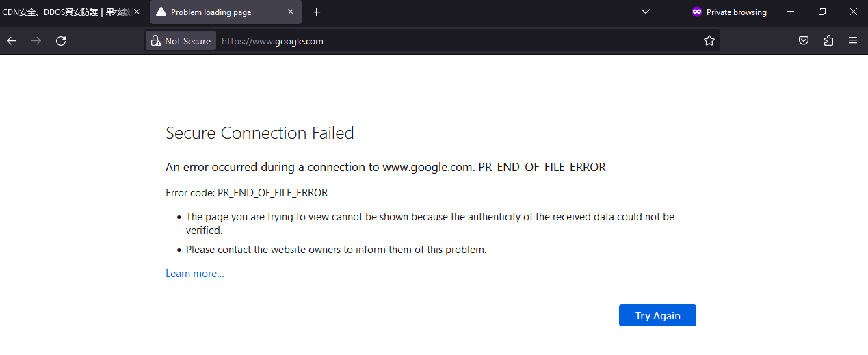Reload the current page
The image size is (868, 355).
click(x=61, y=41)
